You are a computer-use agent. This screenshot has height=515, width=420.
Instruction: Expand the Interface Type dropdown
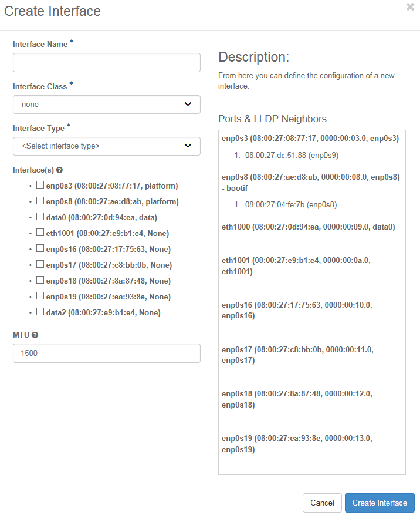pos(107,146)
